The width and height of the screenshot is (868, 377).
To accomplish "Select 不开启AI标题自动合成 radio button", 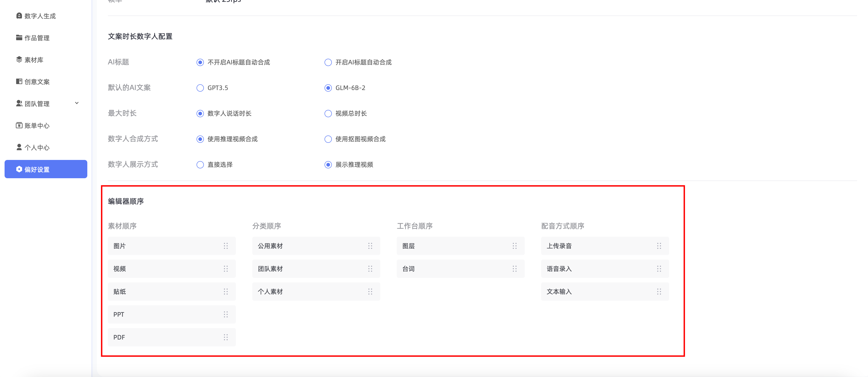I will coord(200,62).
